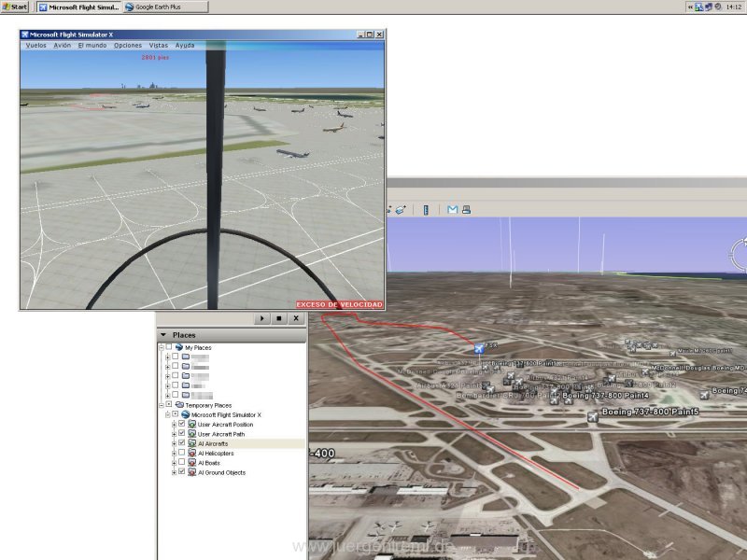Uncheck the AI Aircrafts checkbox
Viewport: 747px width, 560px height.
coord(181,442)
